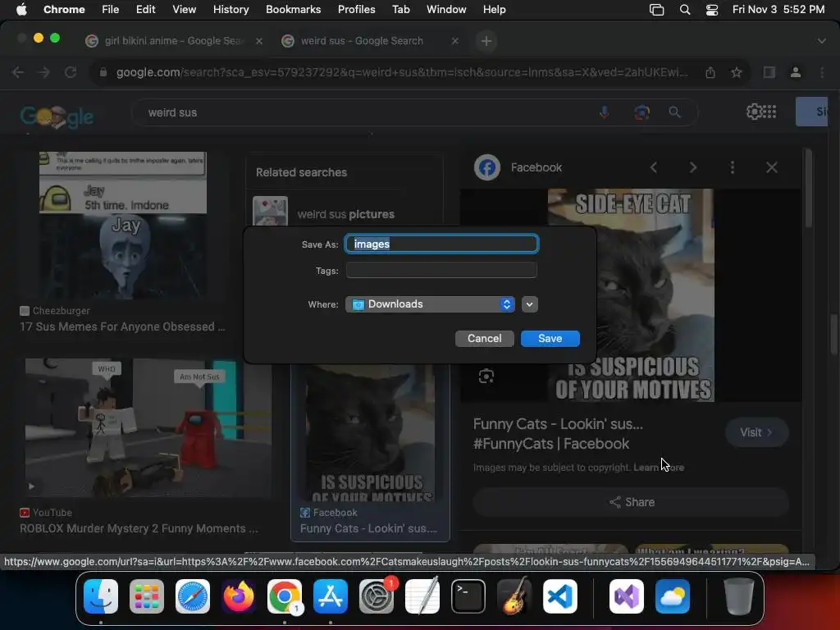Open the Facebook black cat thumbnail result
Viewport: 840px width, 630px height.
pos(370,433)
